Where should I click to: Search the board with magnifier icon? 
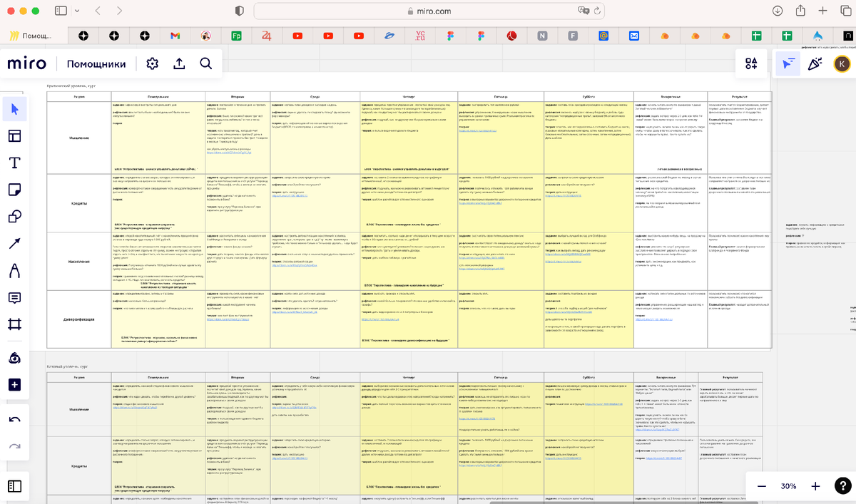click(x=206, y=63)
